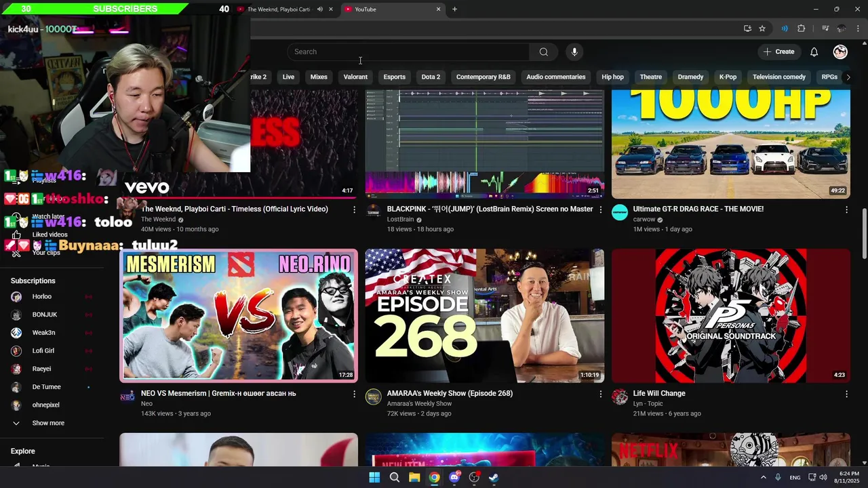Grab the YouTube page scrollbar
The height and width of the screenshot is (488, 868).
coord(864,234)
